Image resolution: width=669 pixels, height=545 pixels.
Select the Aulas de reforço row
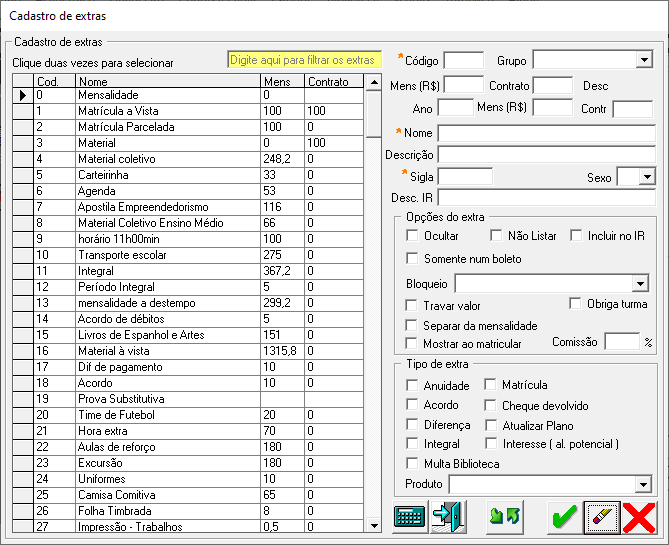188,447
